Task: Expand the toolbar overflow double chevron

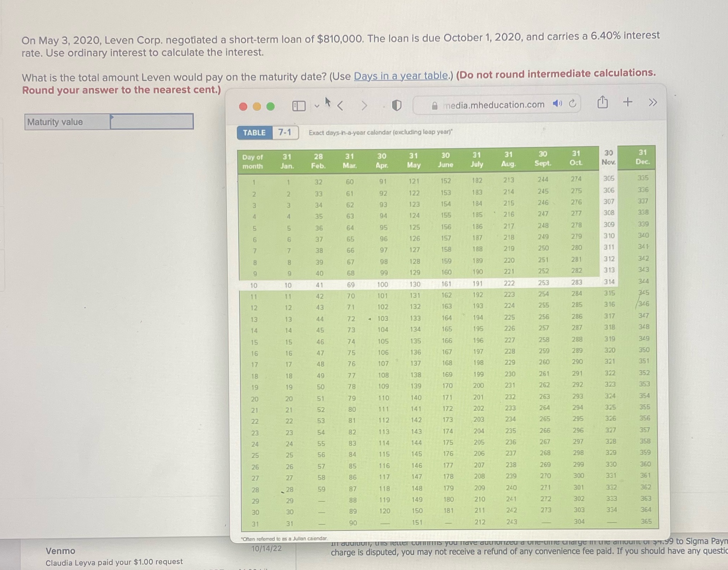Action: point(652,103)
